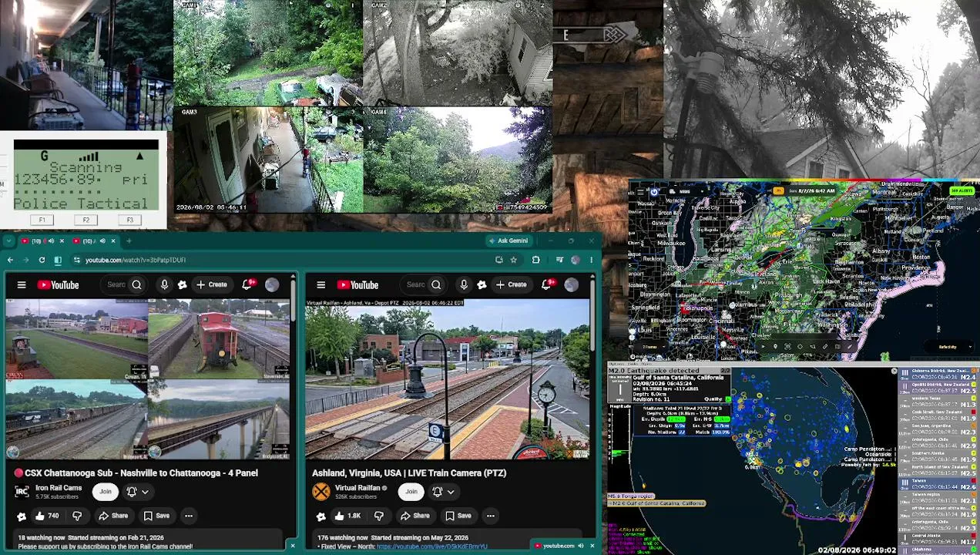This screenshot has height=555, width=980.
Task: Click the browser address bar URL
Action: coord(136,260)
